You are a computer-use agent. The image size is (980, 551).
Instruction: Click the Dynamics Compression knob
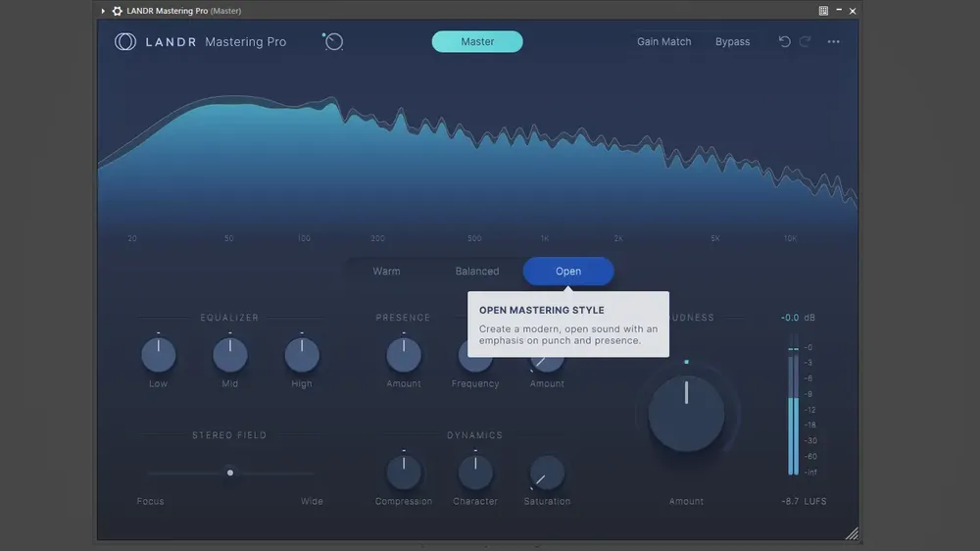pos(404,473)
